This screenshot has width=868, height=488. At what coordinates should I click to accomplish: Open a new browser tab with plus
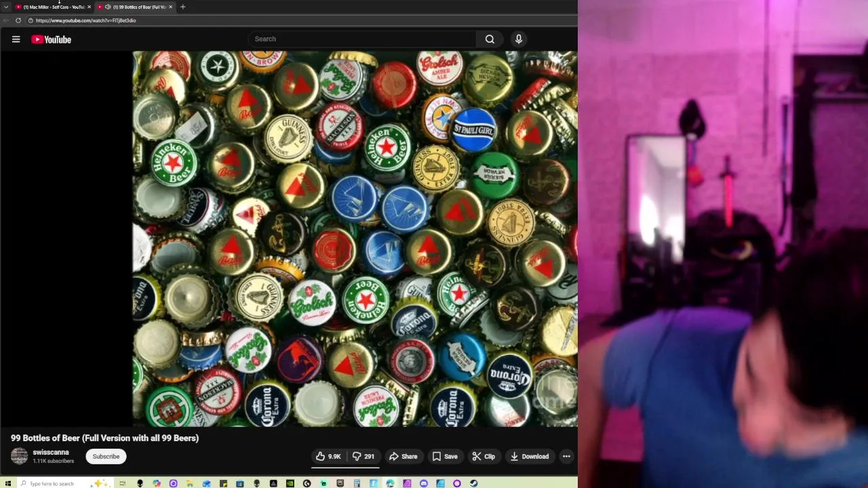[x=182, y=7]
